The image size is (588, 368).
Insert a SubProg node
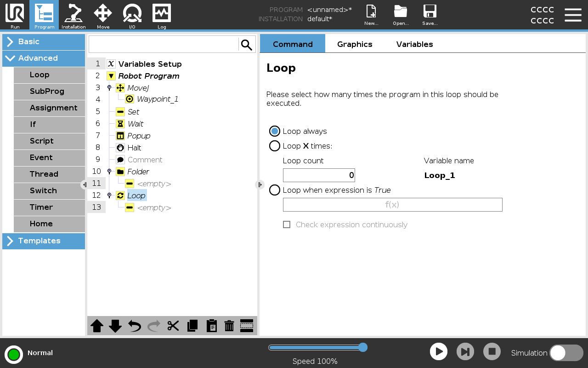tap(49, 91)
